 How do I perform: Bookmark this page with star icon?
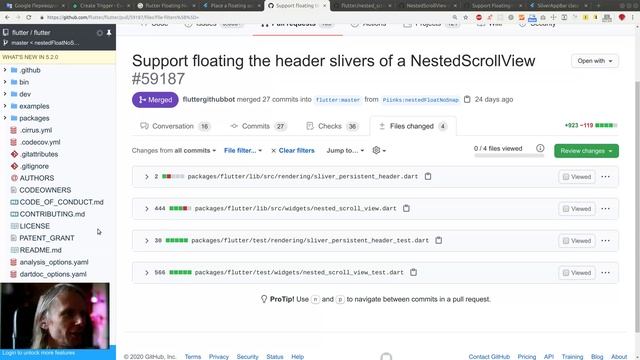click(466, 18)
